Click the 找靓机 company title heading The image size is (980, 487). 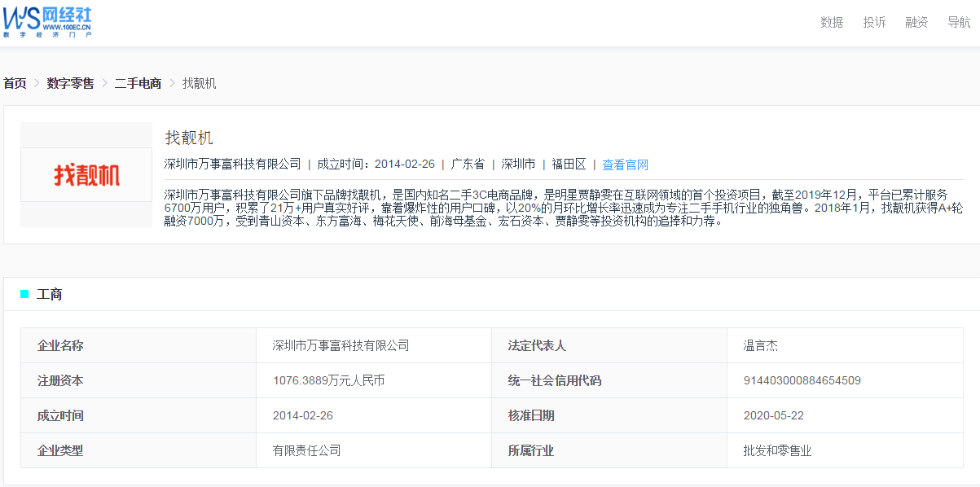[x=189, y=138]
